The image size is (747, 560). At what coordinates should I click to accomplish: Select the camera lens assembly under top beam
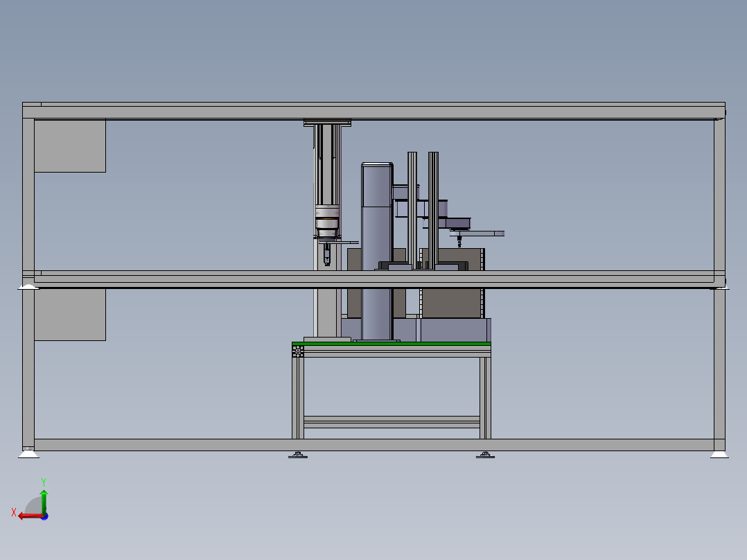click(x=327, y=220)
